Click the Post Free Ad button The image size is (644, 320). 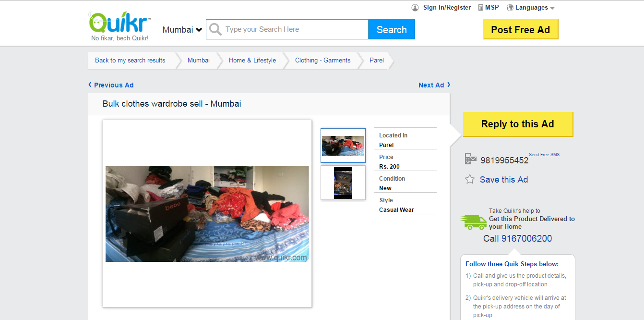point(521,29)
